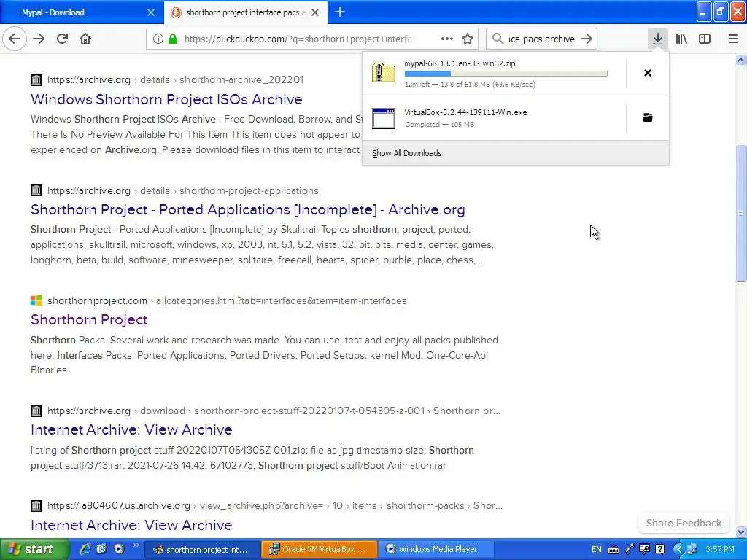
Task: Submit search with the arrow button
Action: coord(587,39)
